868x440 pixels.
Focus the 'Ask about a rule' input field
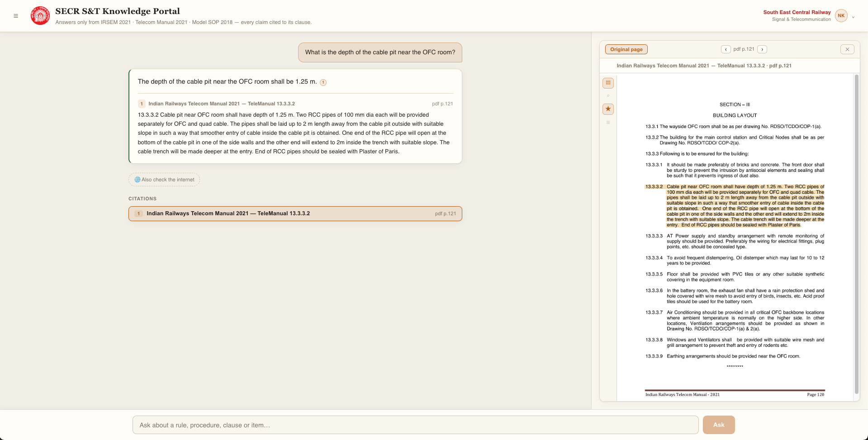pos(415,425)
